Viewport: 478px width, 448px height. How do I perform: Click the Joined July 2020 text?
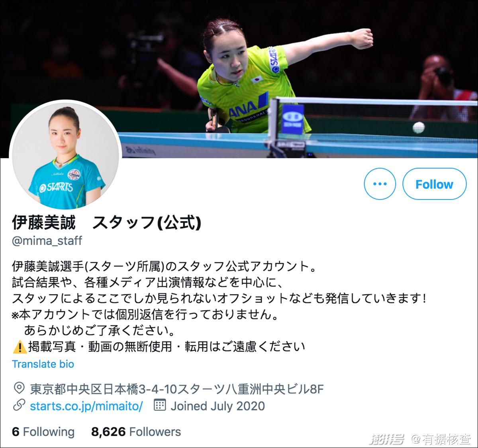point(218,406)
